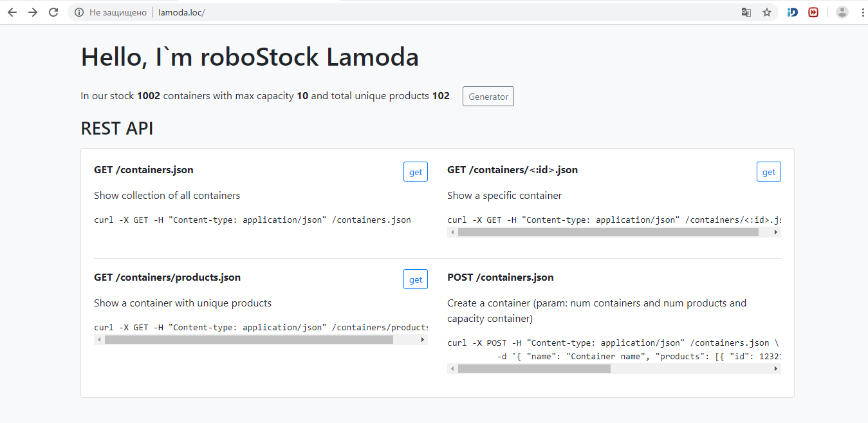Screen dimensions: 868x423
Task: Click get button for GET /containers.json
Action: 416,172
